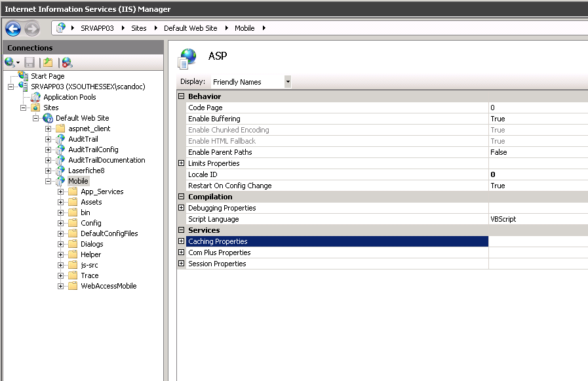Click the Back navigation arrow button

pyautogui.click(x=13, y=28)
